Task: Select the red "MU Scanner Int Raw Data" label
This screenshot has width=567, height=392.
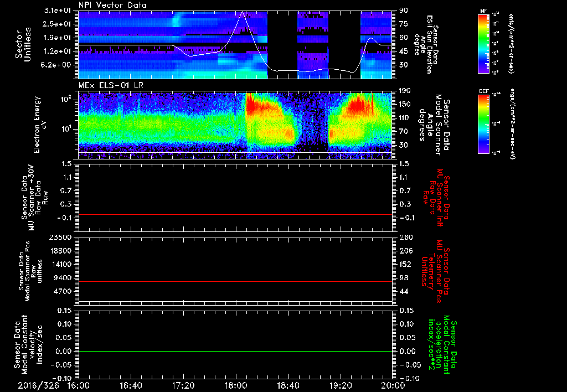Action: (x=436, y=198)
